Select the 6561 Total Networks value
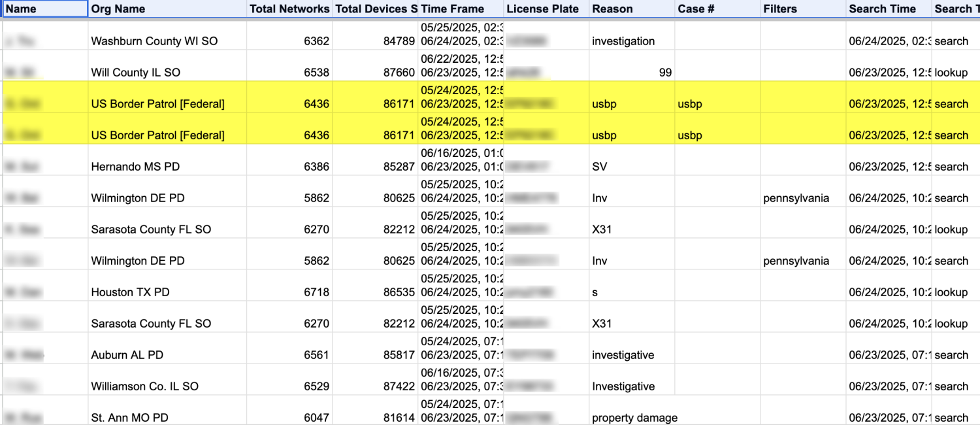This screenshot has height=425, width=980. click(289, 348)
